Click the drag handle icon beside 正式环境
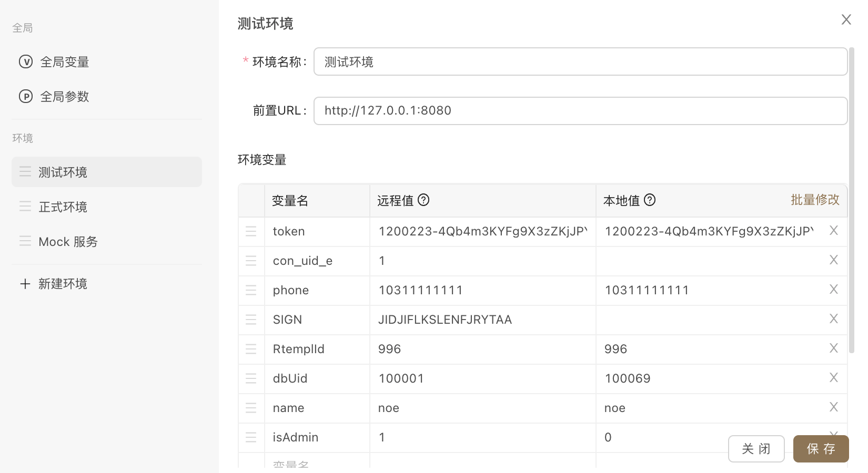 click(25, 206)
